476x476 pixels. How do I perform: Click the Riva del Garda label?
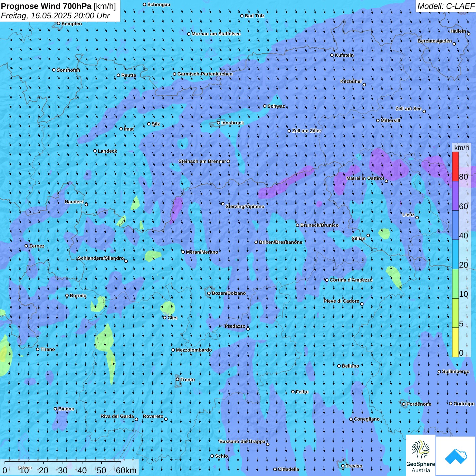[x=117, y=416]
